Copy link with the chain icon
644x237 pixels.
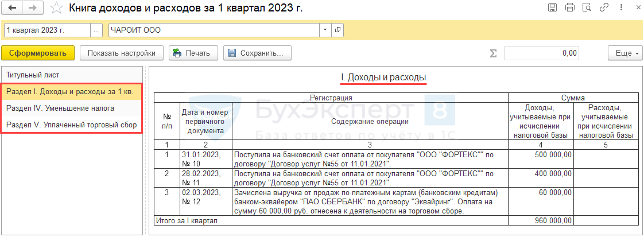603,7
